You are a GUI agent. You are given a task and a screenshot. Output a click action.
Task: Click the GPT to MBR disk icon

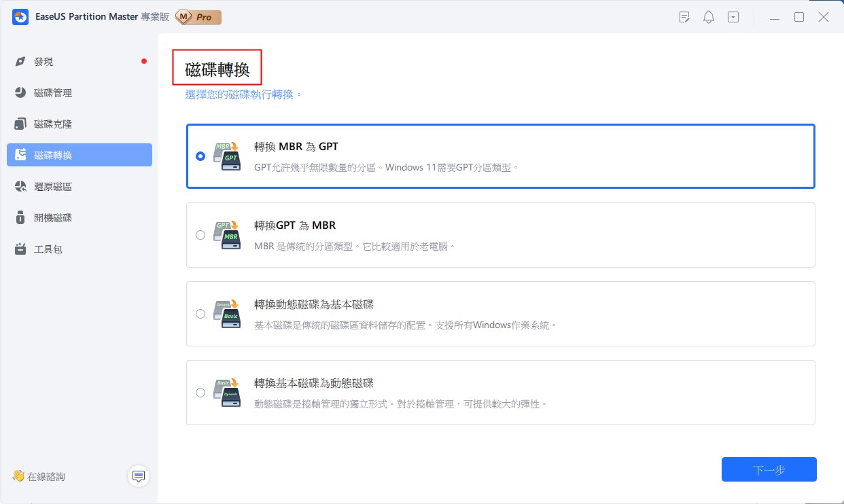(228, 234)
